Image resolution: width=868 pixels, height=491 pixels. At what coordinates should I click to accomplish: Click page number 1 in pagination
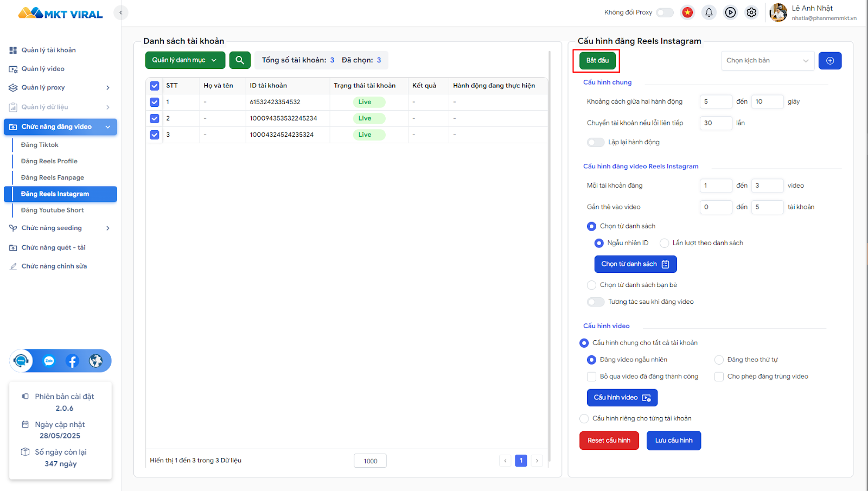521,461
